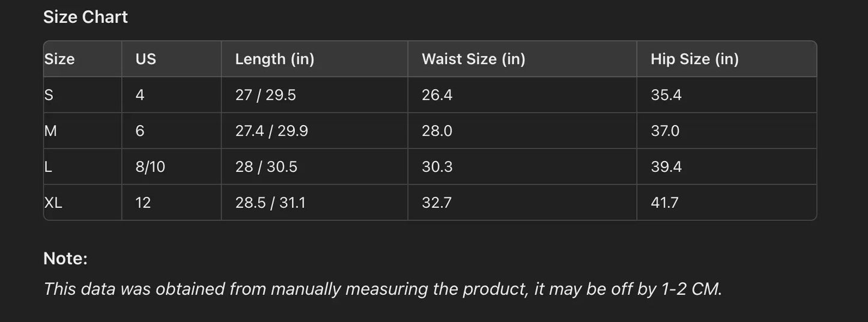Click the XL size row label

click(53, 203)
